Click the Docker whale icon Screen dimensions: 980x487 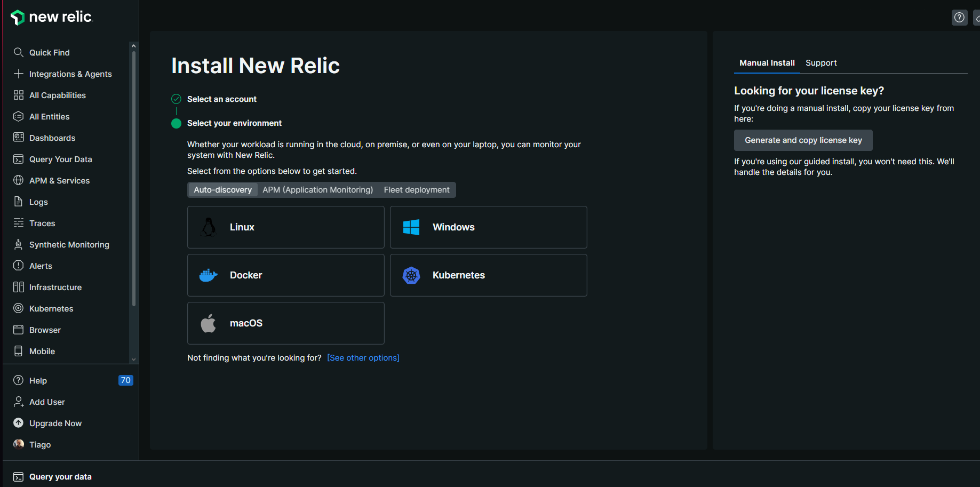209,275
